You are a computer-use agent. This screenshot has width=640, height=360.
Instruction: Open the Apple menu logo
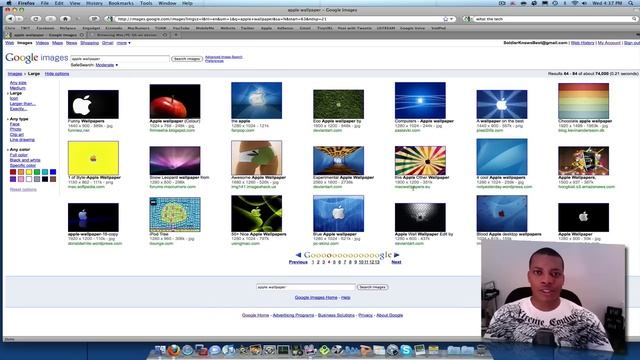pyautogui.click(x=8, y=3)
